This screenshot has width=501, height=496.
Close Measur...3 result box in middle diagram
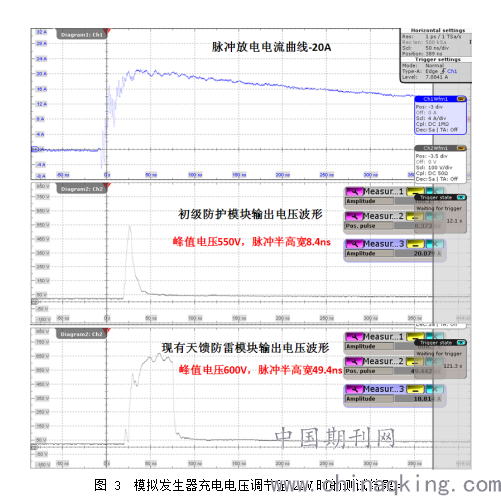[435, 244]
